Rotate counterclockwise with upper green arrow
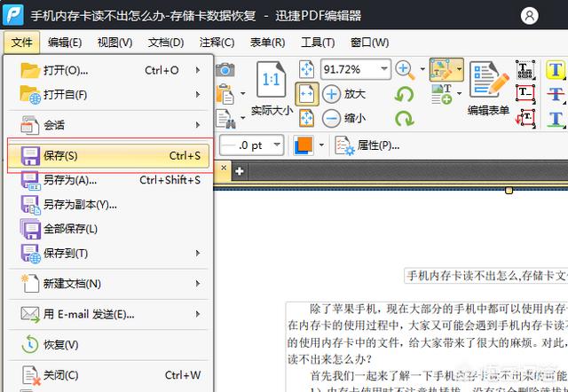Screen dimensions: 568x392 tap(405, 95)
